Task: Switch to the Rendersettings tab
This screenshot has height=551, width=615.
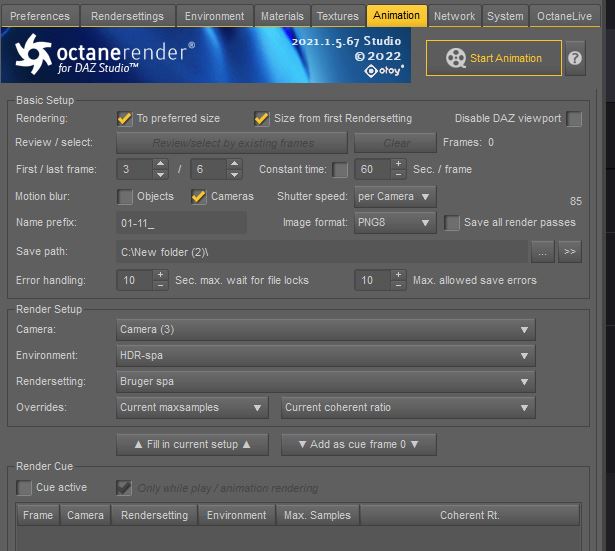Action: 127,16
